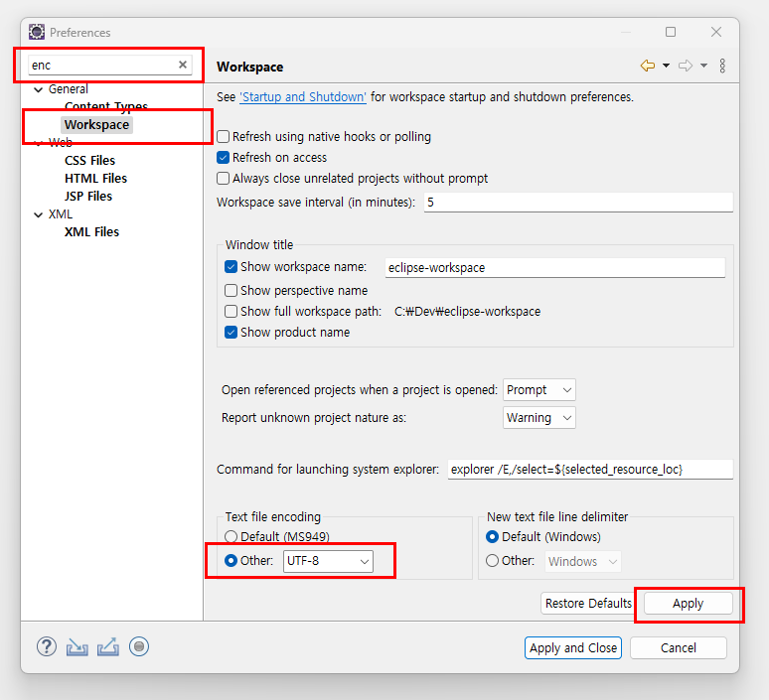Image resolution: width=769 pixels, height=700 pixels.
Task: Collapse the XML tree node
Action: (x=39, y=214)
